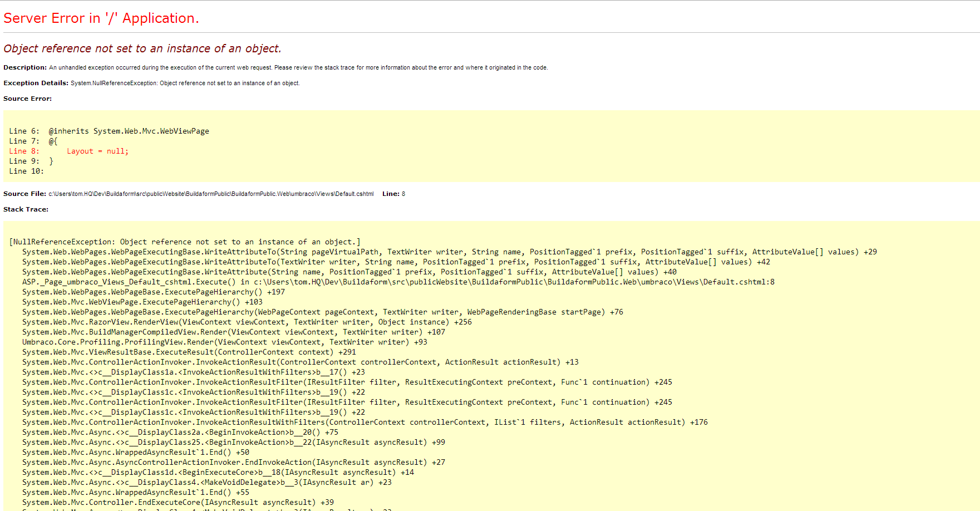
Task: Click the 'Line 10:' entry in source block
Action: (26, 171)
